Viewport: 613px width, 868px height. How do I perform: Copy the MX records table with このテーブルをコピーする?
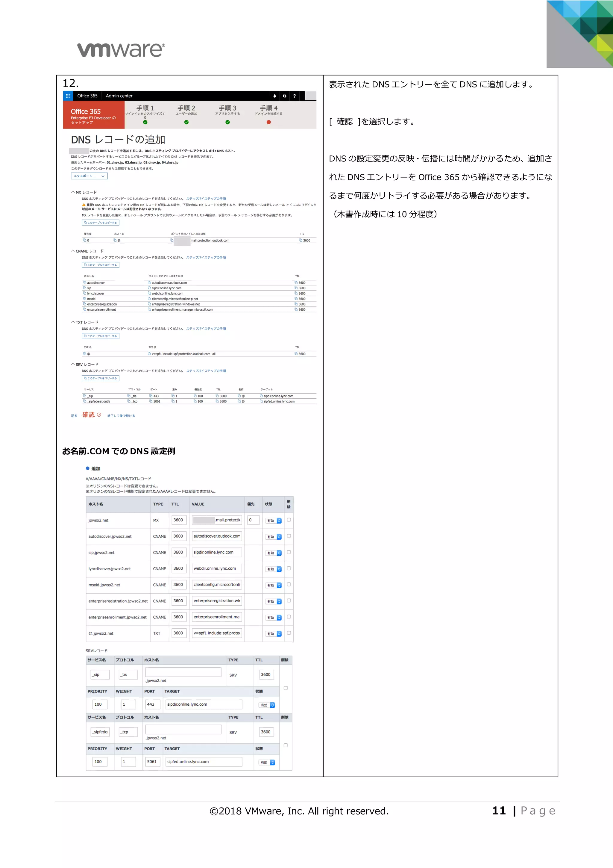(101, 223)
